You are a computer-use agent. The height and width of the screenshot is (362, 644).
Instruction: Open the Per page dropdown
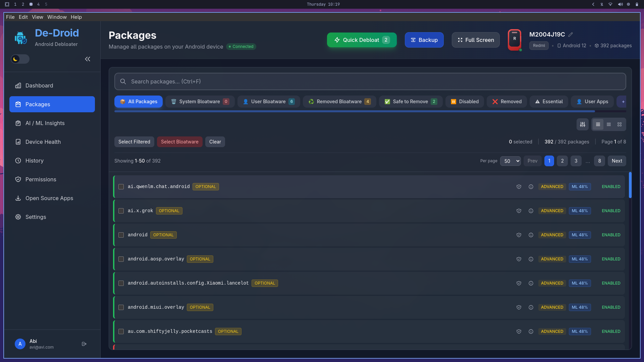click(x=510, y=161)
